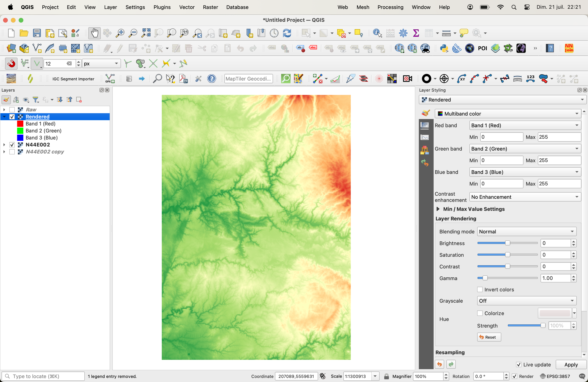Click the New Project blank page icon

(11, 33)
